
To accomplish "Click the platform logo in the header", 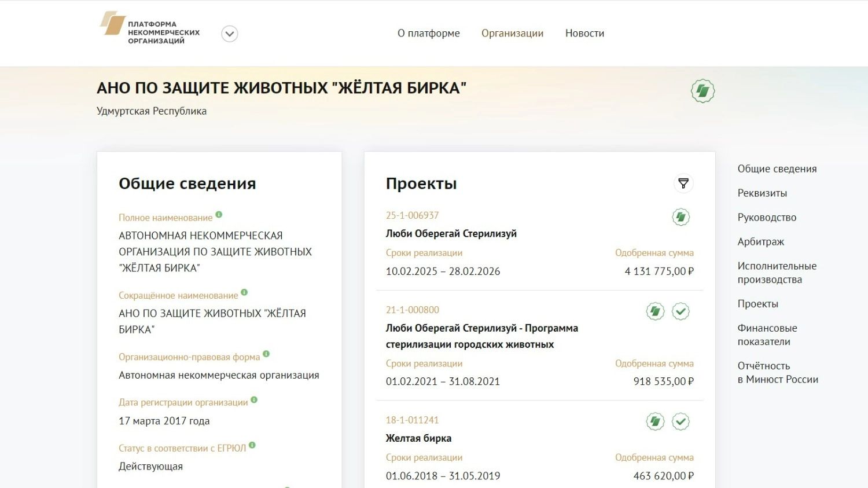I will click(x=150, y=28).
